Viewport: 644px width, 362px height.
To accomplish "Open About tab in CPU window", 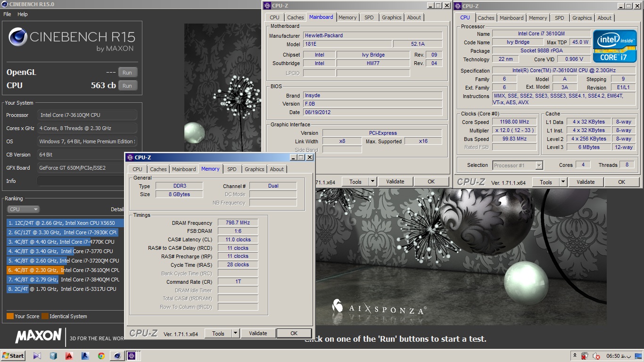I will click(x=604, y=18).
